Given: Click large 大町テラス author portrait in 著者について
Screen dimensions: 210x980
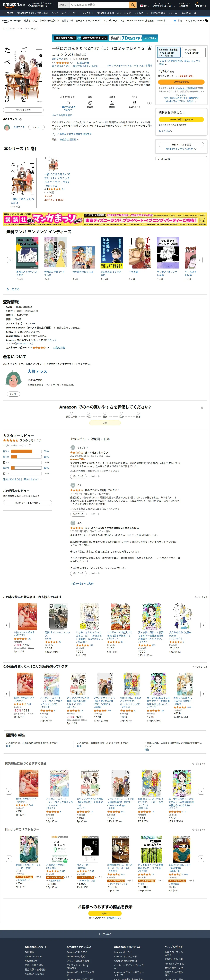Looking at the screenshot, I should tap(14, 379).
